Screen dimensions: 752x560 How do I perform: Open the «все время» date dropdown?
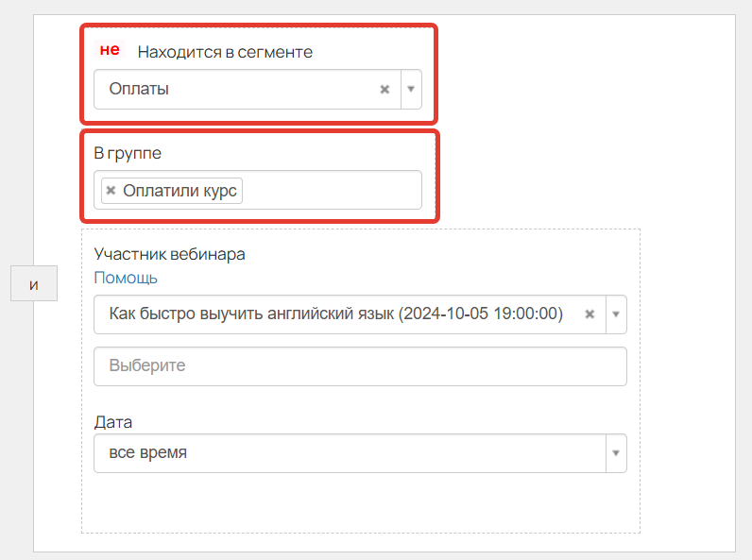pyautogui.click(x=350, y=453)
